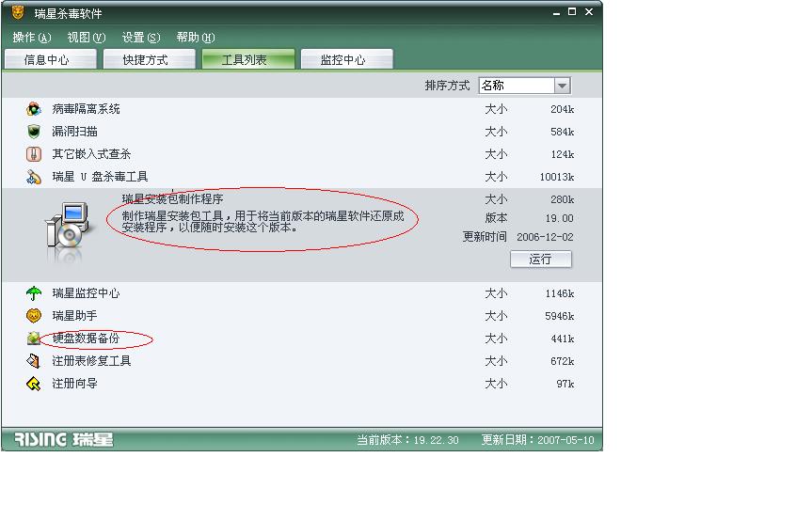
Task: Click the 病毒隔离系统 icon
Action: (34, 109)
